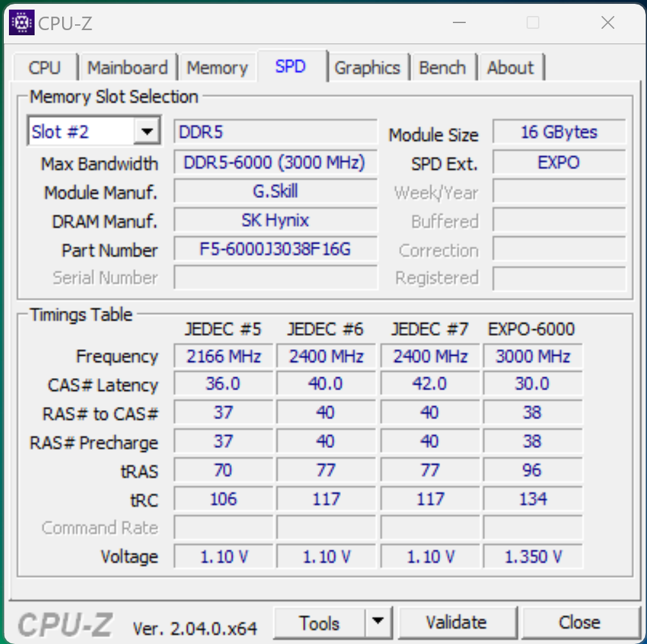Click the DDR5 memory type field
The image size is (647, 644).
[275, 132]
